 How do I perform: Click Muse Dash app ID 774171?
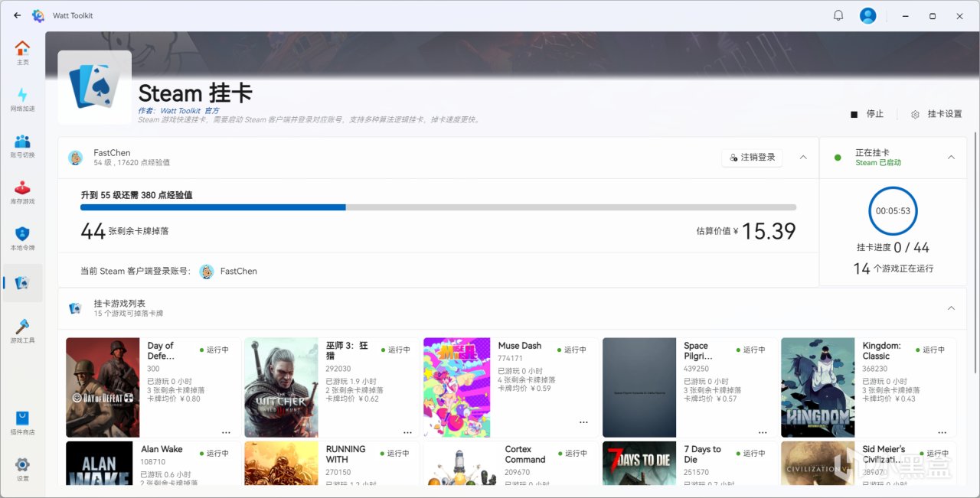(509, 358)
